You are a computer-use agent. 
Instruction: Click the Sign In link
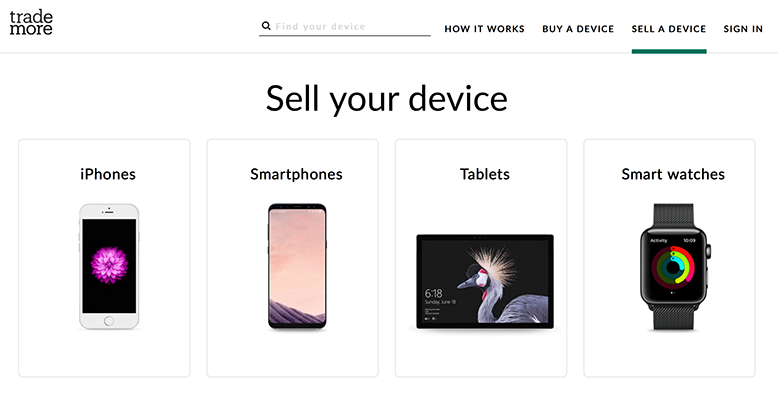click(x=743, y=29)
